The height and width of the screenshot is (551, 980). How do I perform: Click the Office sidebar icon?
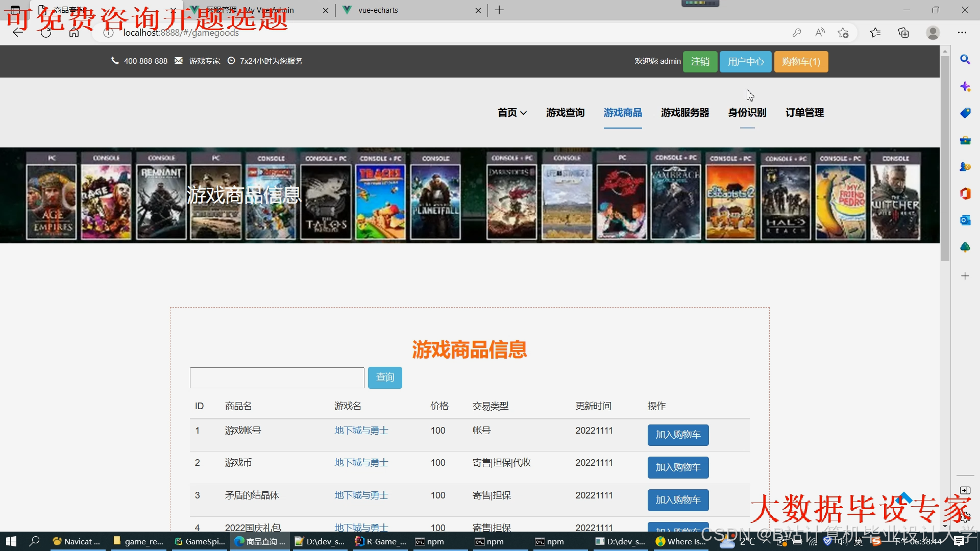point(965,193)
